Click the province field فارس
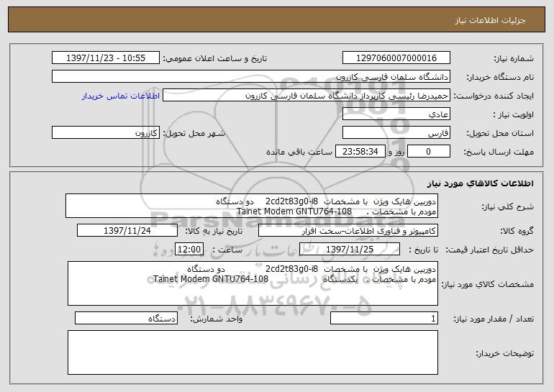This screenshot has height=392, width=554. pos(396,132)
